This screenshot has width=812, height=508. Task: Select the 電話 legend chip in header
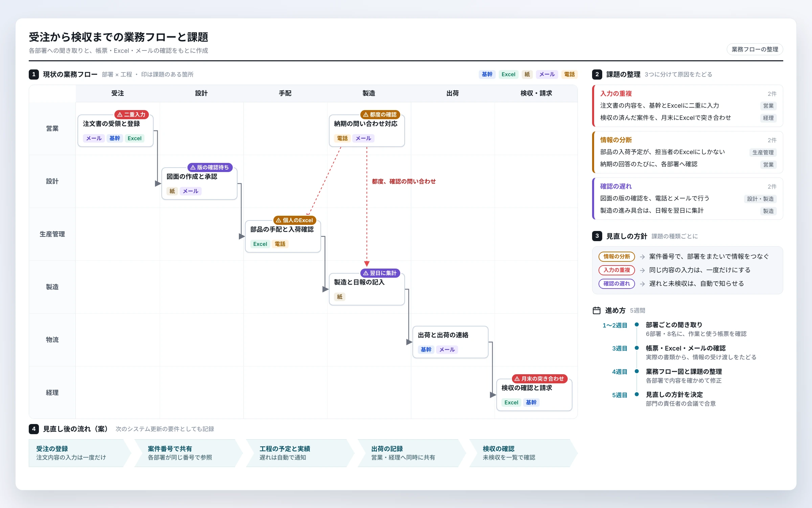pos(569,74)
